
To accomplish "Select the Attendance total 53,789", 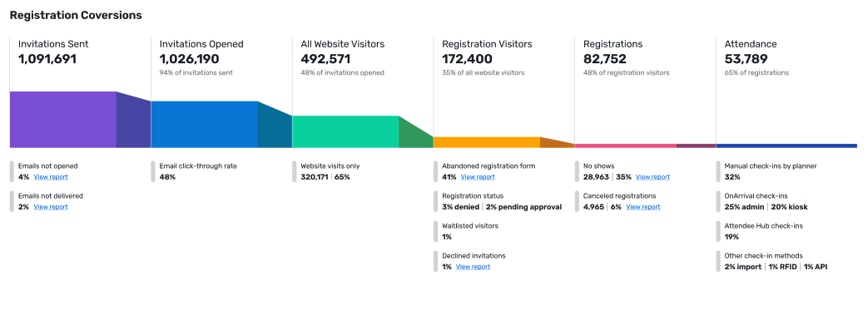I will (746, 58).
